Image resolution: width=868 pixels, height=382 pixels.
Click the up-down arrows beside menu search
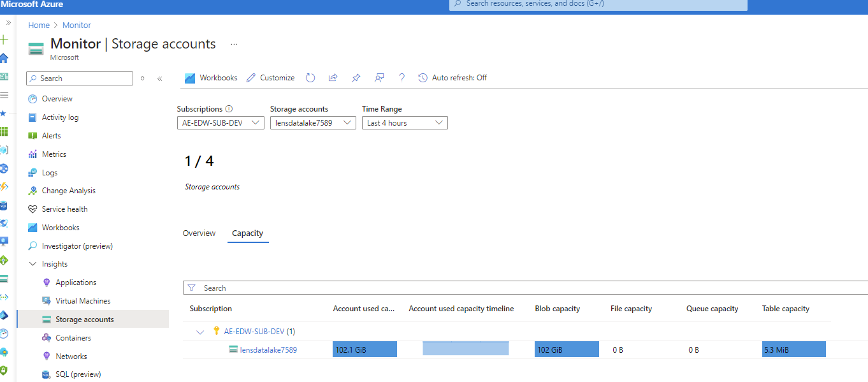pyautogui.click(x=143, y=78)
